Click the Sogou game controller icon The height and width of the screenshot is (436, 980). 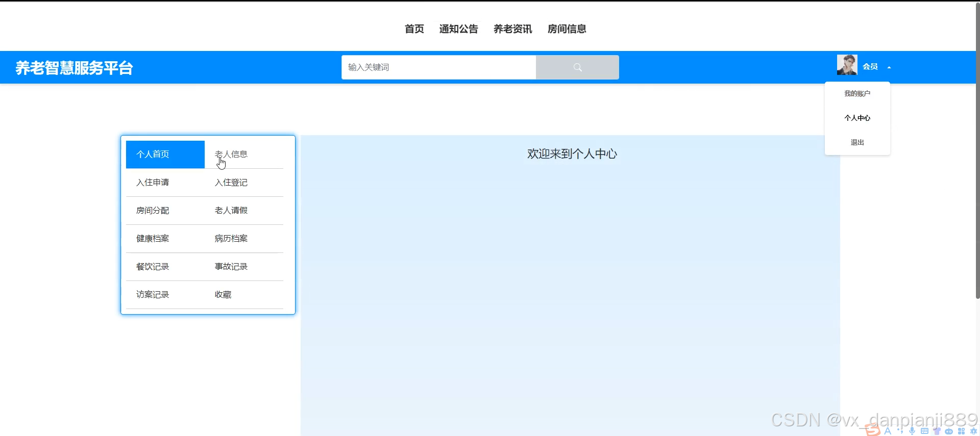point(949,431)
